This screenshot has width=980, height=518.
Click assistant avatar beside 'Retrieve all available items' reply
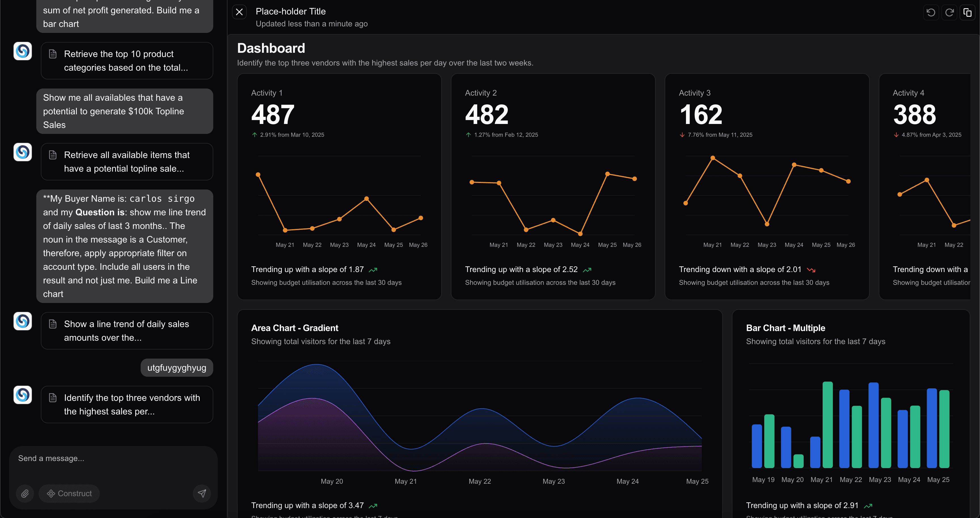click(23, 152)
